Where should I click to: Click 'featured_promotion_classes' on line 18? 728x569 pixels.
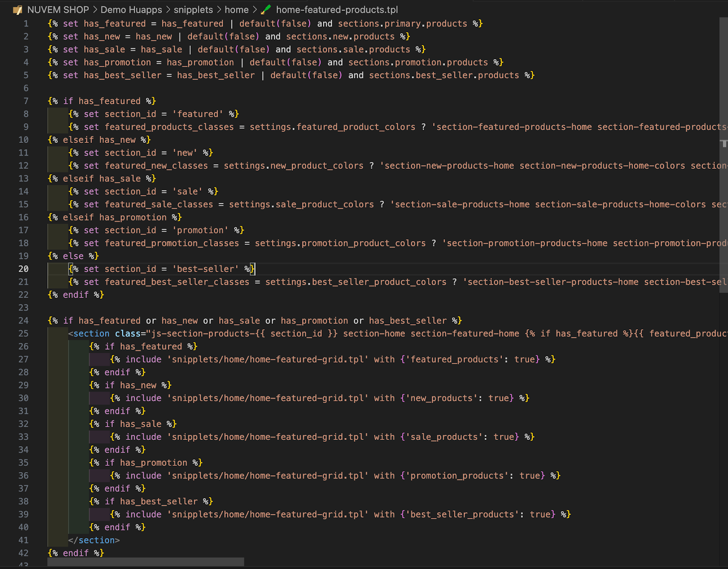click(x=172, y=243)
